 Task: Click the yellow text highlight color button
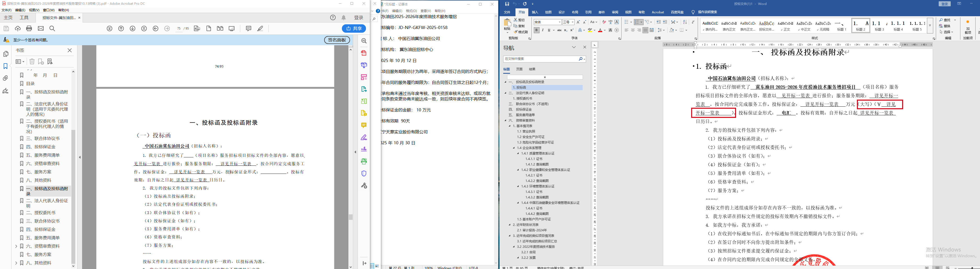tap(590, 30)
